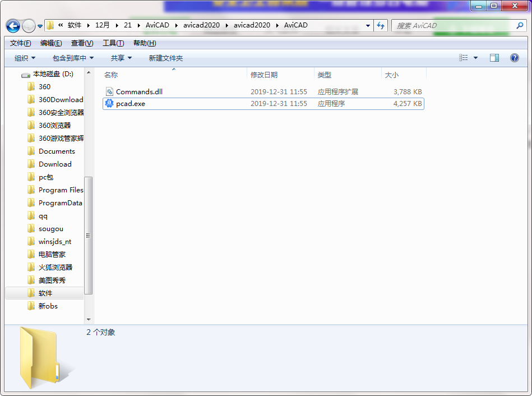This screenshot has width=532, height=396.
Task: Click 360浏览器 folder icon
Action: (x=31, y=125)
